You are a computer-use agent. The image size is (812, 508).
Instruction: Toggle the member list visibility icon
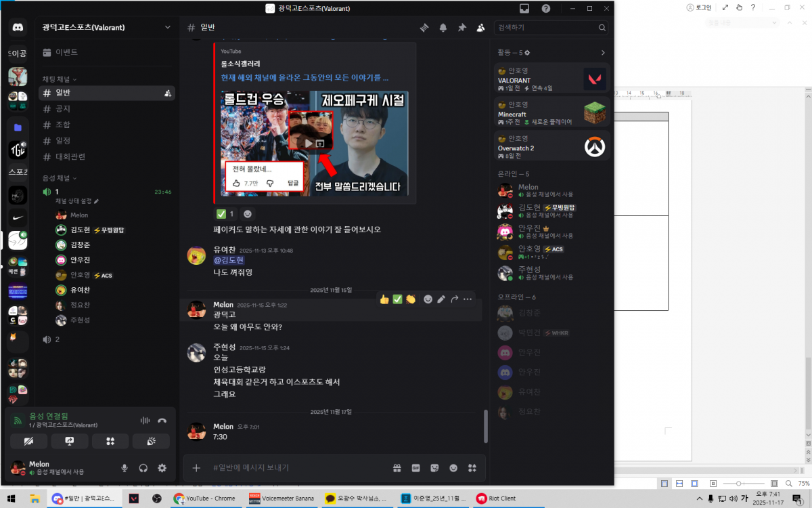click(x=480, y=28)
